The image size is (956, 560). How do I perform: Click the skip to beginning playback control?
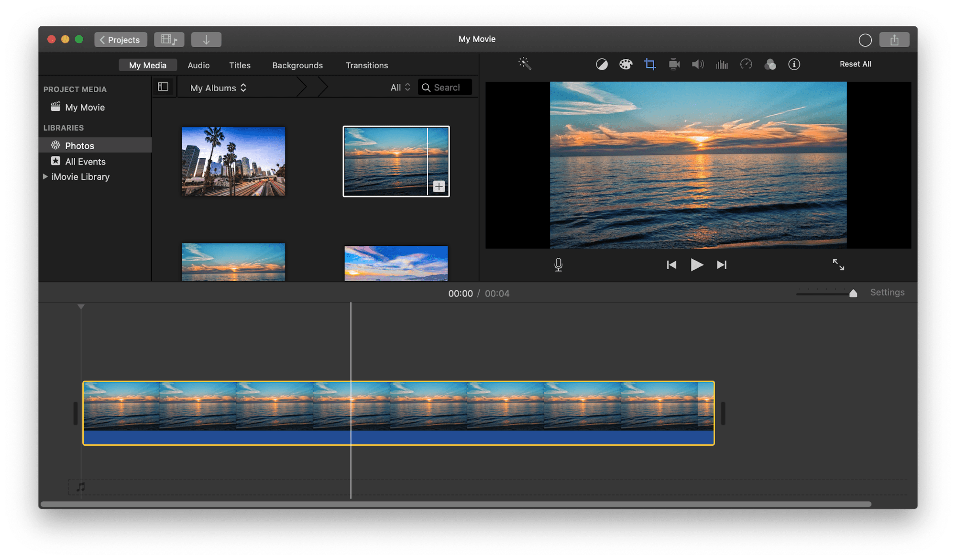(x=670, y=264)
